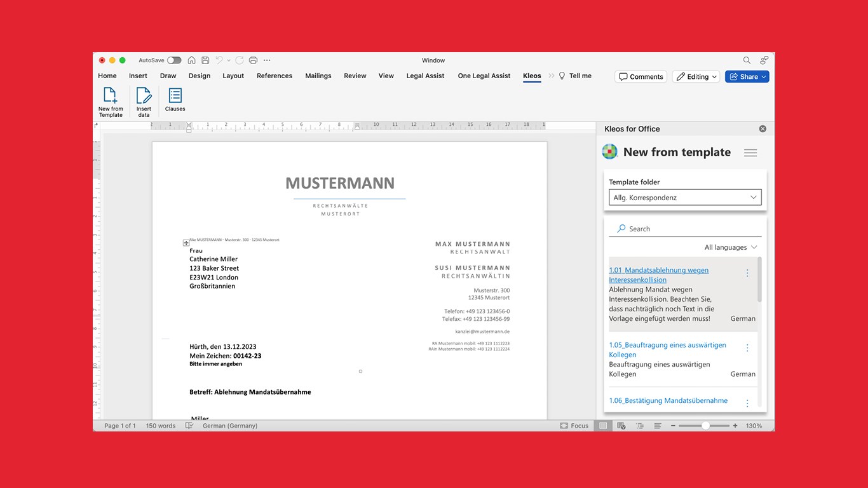The width and height of the screenshot is (868, 488).
Task: Open the Kleos pane hamburger menu
Action: [750, 152]
